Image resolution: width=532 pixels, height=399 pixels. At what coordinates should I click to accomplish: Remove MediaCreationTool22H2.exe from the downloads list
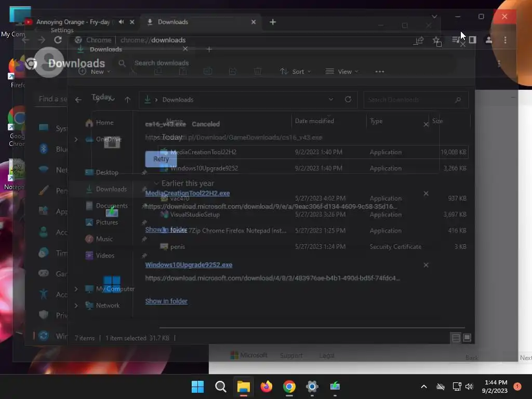coord(426,193)
